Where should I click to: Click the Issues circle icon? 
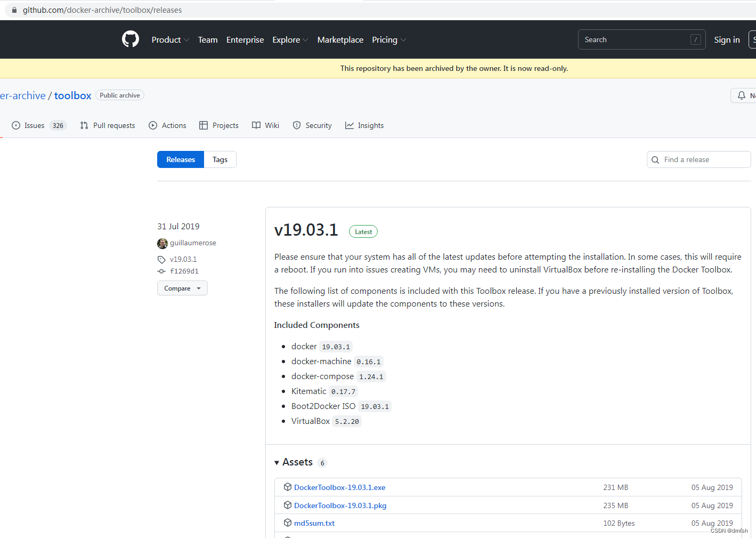[x=16, y=125]
